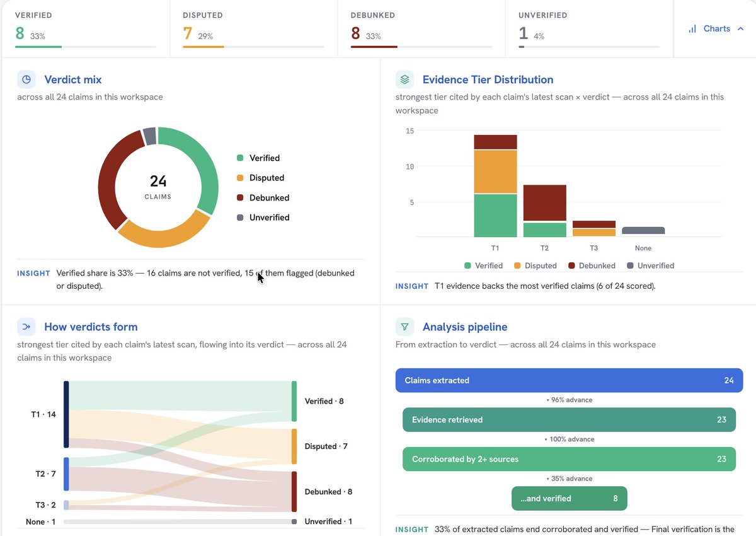The width and height of the screenshot is (756, 536).
Task: Click the Evidence Tier Distribution heading
Action: tap(488, 79)
